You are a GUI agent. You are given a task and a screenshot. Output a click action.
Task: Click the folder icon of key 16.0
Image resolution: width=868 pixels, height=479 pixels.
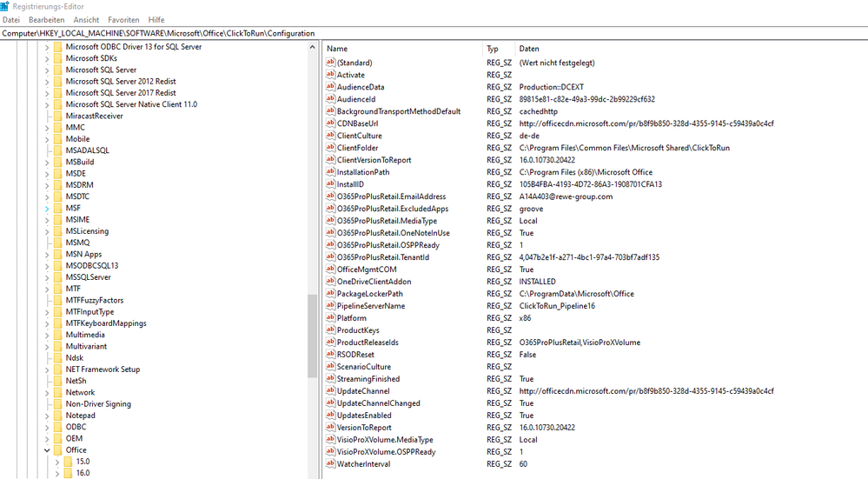point(68,474)
